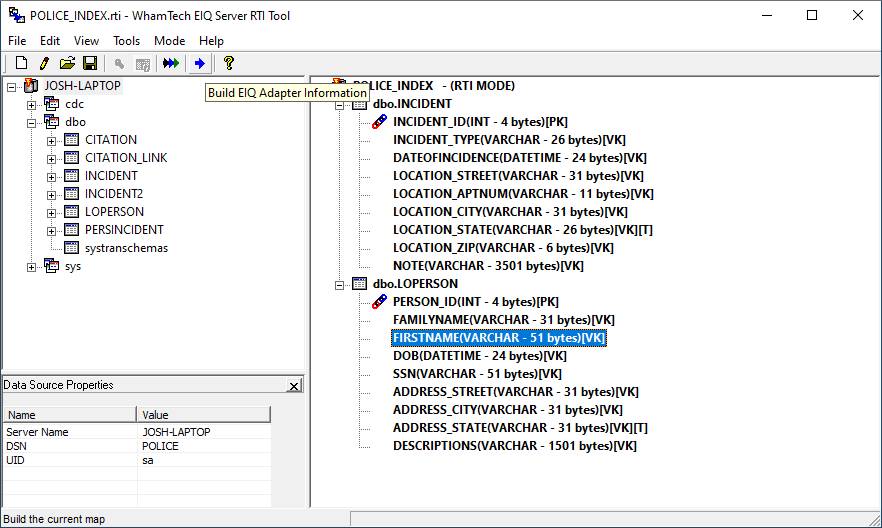
Task: Click the New document toolbar icon
Action: point(21,63)
